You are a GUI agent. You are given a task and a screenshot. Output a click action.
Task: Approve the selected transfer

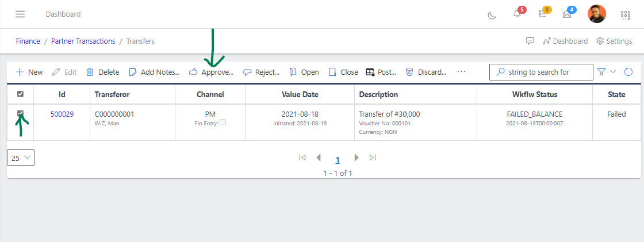pos(211,72)
